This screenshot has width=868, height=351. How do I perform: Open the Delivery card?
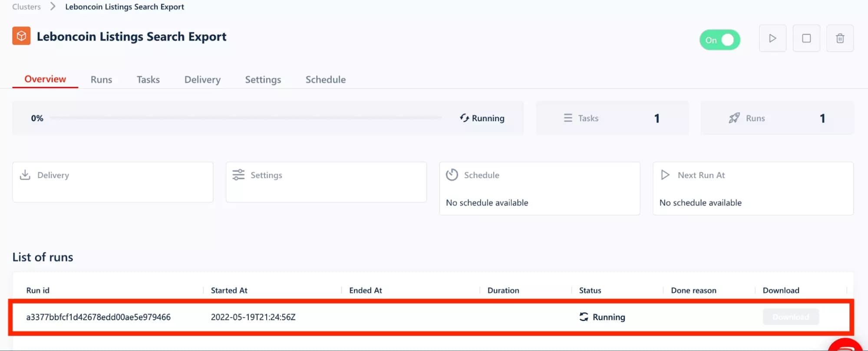click(113, 182)
